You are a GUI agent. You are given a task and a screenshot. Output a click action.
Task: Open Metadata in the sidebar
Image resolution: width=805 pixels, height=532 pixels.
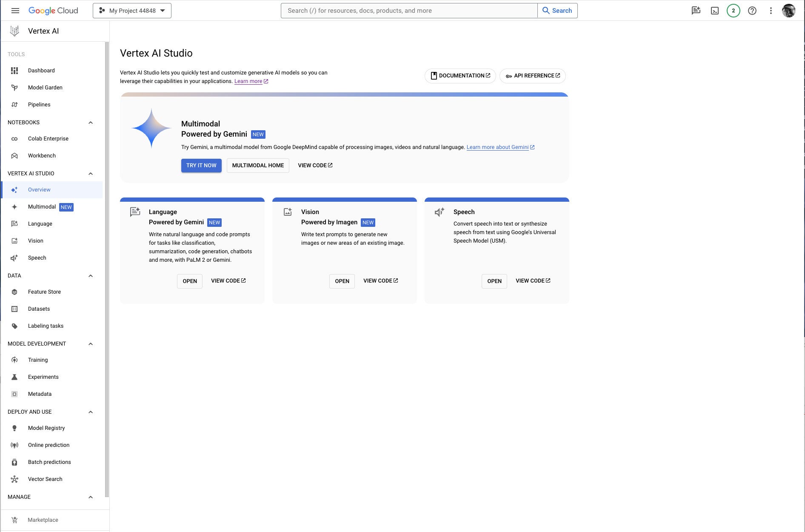(52, 394)
